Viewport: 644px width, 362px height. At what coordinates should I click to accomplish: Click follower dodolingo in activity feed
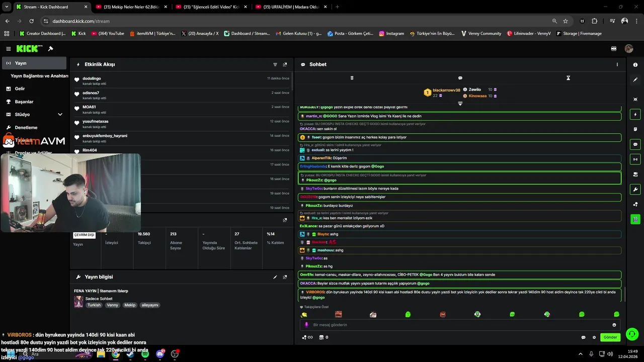[x=92, y=78]
